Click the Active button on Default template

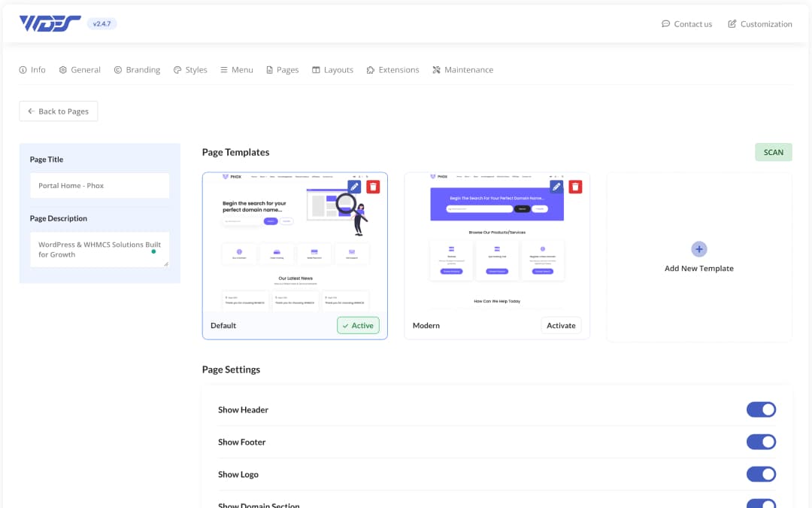358,326
